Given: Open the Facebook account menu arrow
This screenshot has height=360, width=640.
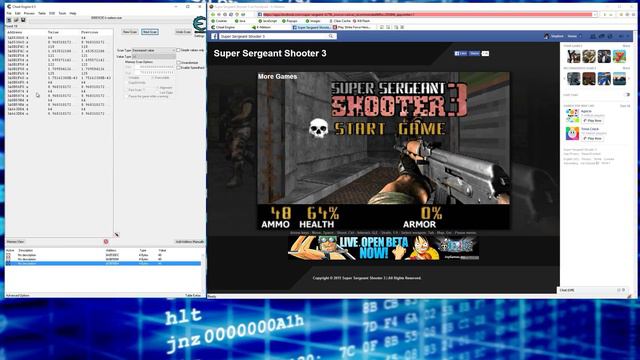Looking at the screenshot, I should point(627,36).
